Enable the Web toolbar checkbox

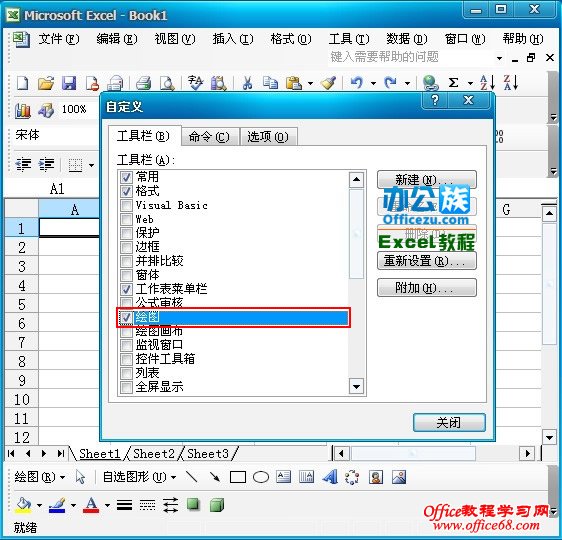click(126, 219)
